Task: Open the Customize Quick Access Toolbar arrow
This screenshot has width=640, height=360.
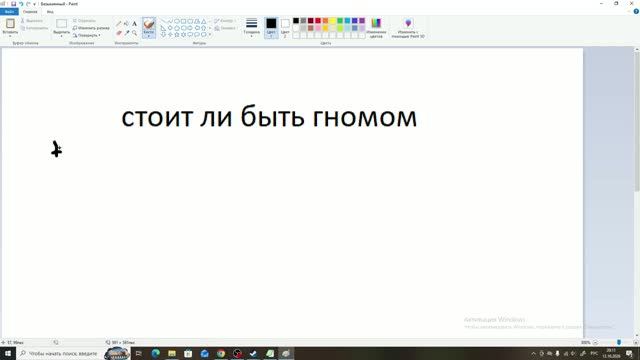Action: (35, 4)
